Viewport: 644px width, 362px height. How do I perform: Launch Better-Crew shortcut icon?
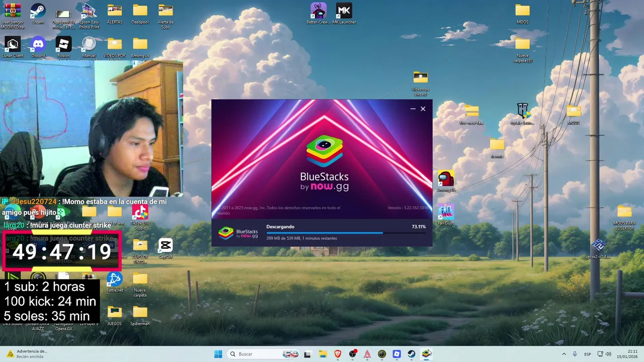[318, 14]
